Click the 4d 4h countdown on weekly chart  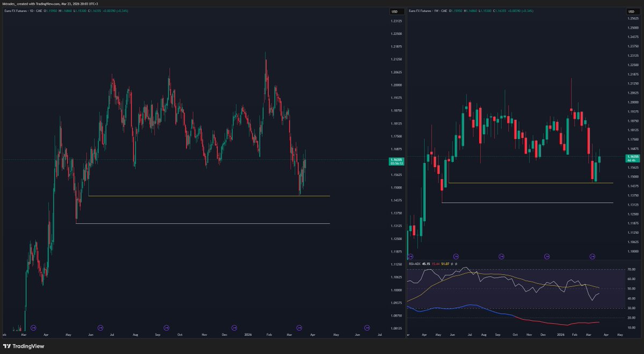click(x=630, y=160)
